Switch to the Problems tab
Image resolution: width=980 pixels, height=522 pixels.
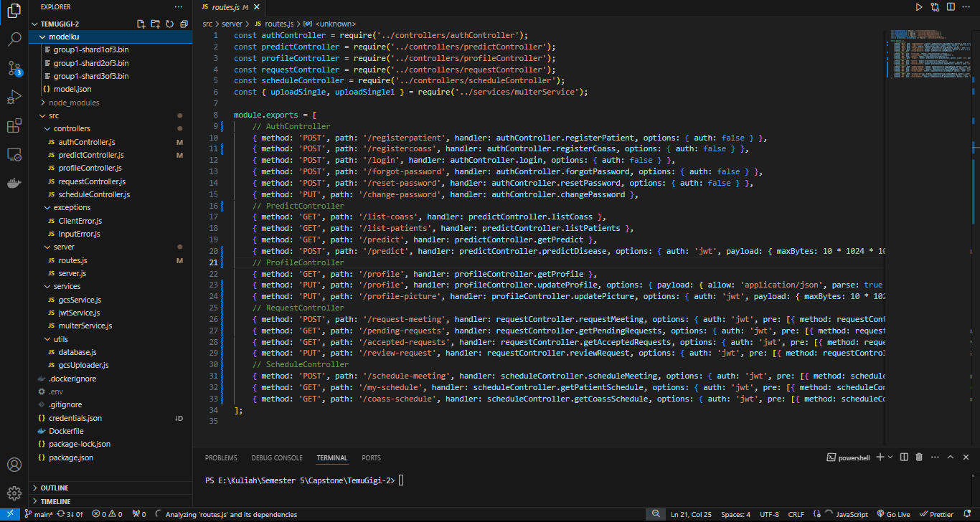pos(220,457)
